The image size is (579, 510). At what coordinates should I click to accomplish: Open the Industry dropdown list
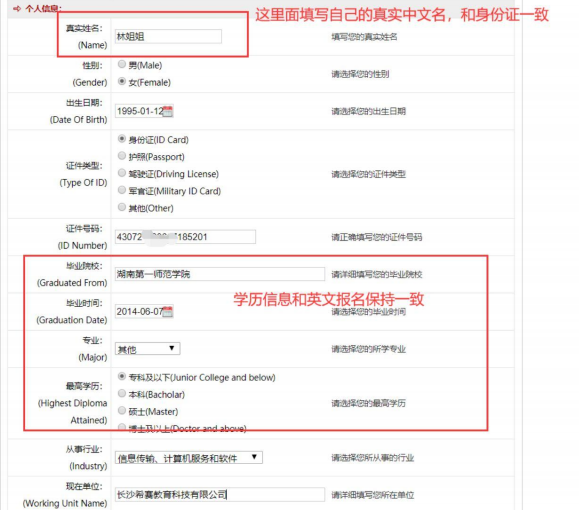tap(189, 458)
